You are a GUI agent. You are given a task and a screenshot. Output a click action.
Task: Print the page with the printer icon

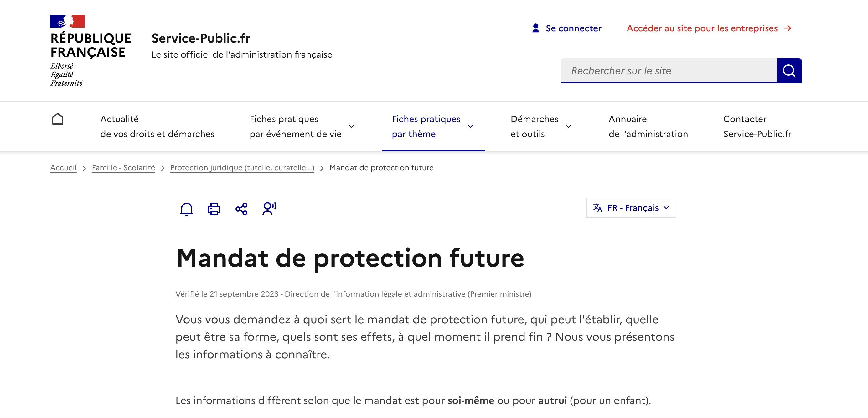(x=214, y=209)
